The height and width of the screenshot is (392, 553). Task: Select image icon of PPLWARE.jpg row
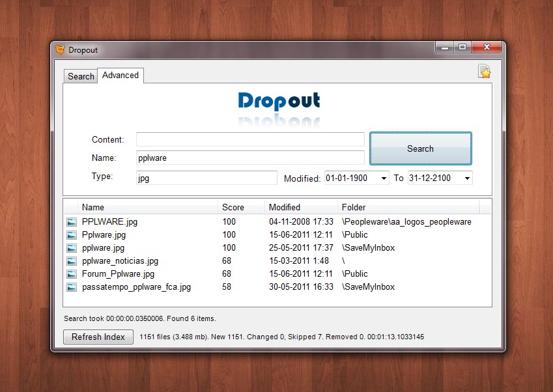click(72, 222)
